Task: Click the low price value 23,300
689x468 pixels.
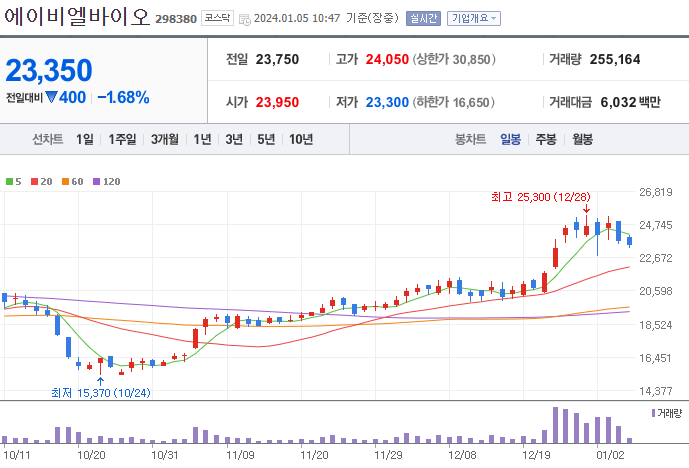Action: tap(387, 102)
